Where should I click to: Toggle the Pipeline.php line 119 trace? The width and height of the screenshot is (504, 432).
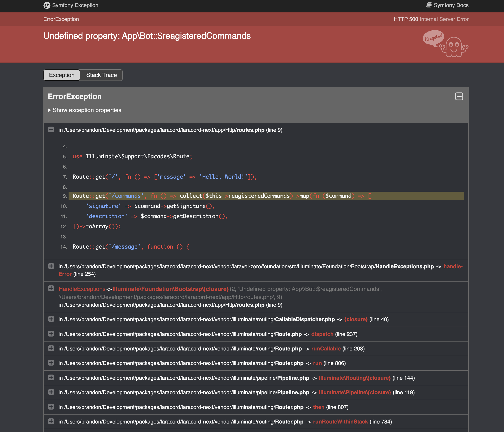coord(51,392)
